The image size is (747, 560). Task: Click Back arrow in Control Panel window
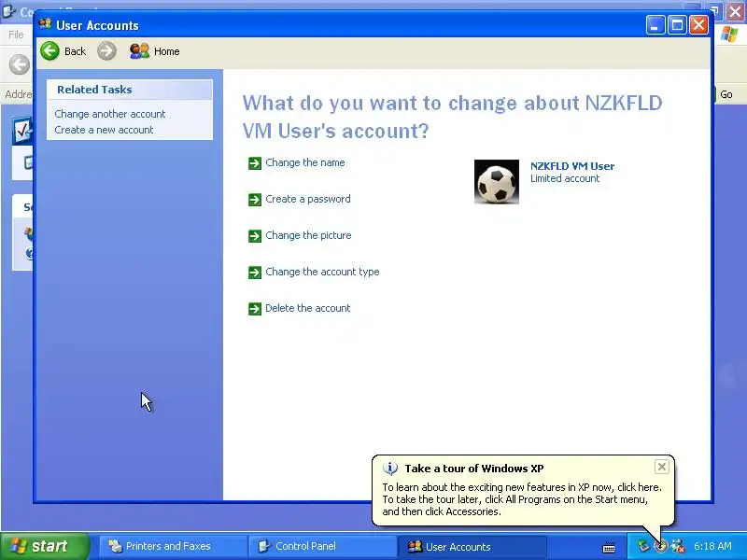20,64
